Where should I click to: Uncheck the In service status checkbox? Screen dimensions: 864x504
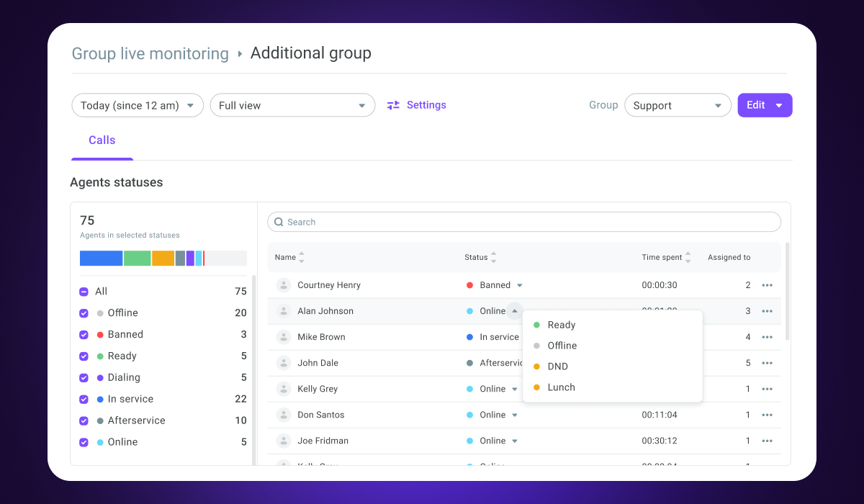pyautogui.click(x=84, y=400)
